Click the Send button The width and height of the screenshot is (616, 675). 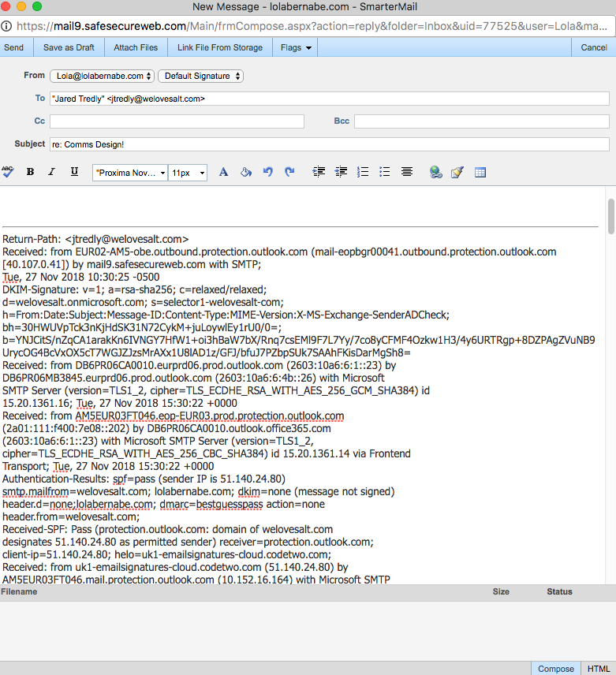[14, 47]
